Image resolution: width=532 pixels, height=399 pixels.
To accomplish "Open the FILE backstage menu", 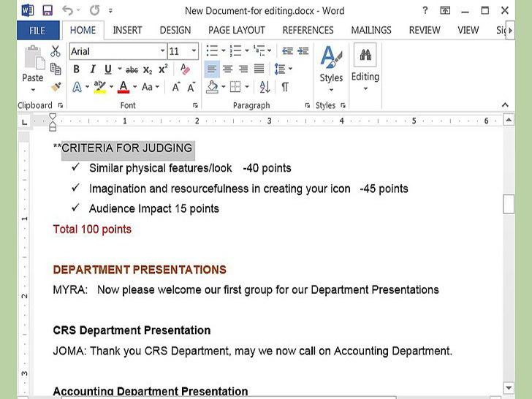I will pyautogui.click(x=37, y=30).
